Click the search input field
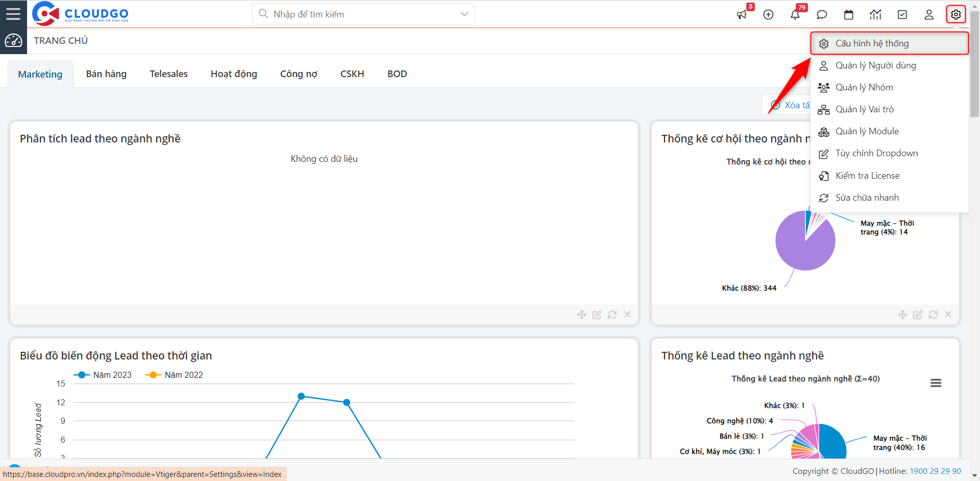The width and height of the screenshot is (980, 481). point(357,14)
